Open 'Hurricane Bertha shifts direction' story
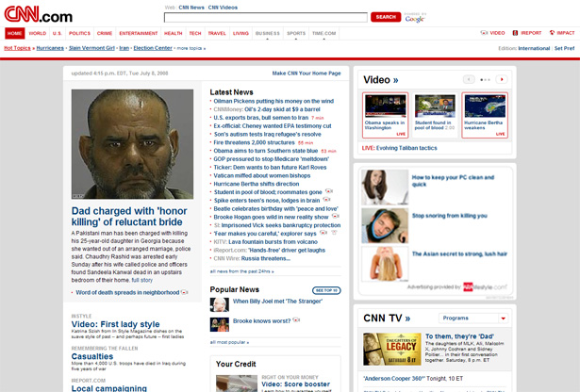The image size is (580, 392). point(257,184)
